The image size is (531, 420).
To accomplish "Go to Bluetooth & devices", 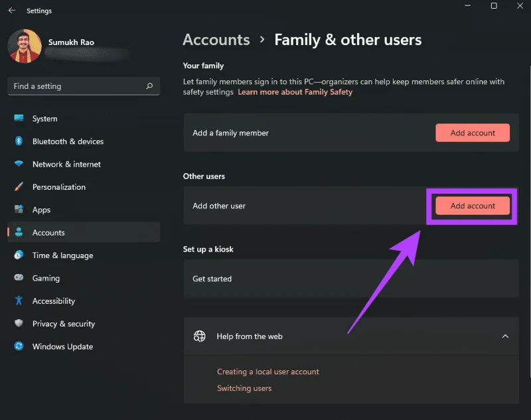I will [84, 141].
